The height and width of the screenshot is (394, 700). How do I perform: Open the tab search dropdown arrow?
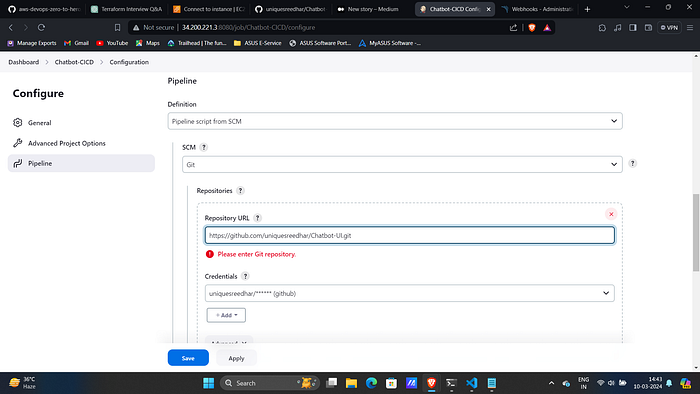(x=627, y=7)
